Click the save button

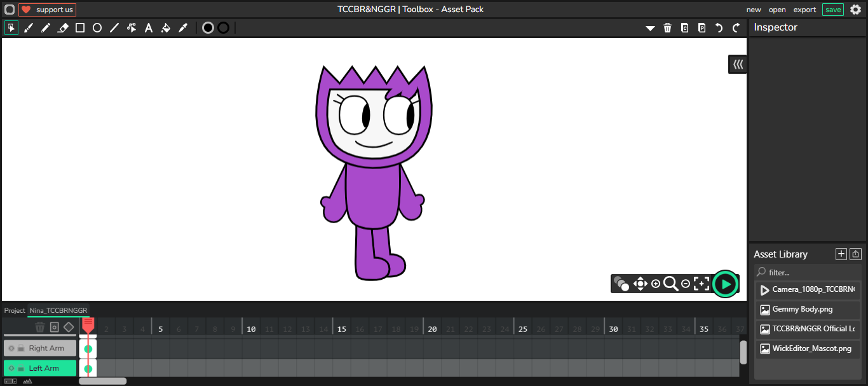tap(833, 10)
